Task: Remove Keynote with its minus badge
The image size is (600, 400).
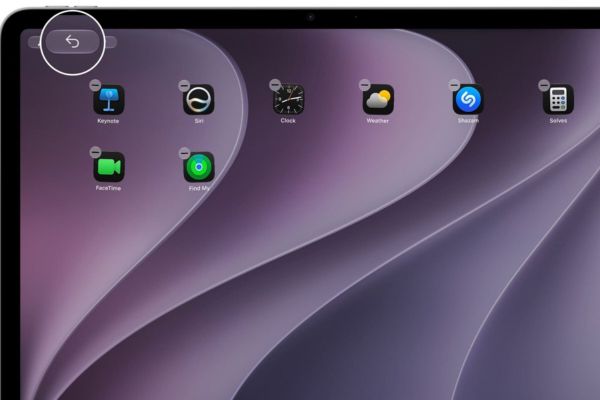Action: [95, 85]
